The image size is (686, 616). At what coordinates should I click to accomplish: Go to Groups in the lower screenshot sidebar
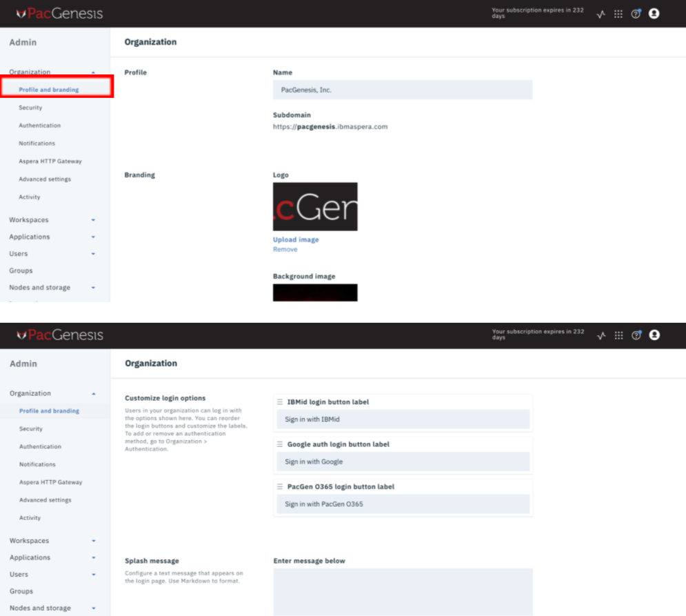[x=21, y=591]
